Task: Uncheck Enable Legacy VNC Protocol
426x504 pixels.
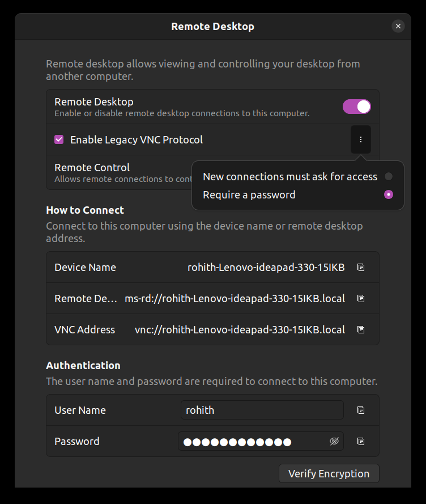Action: (59, 139)
